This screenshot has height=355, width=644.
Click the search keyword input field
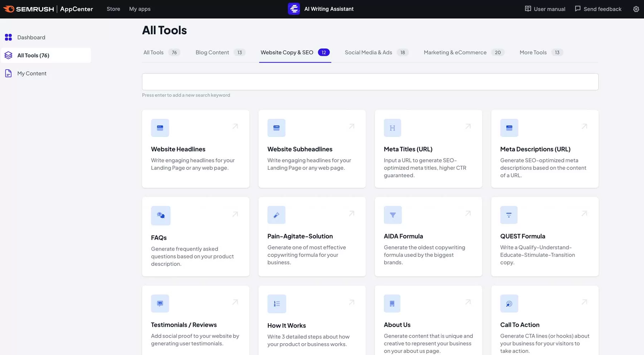click(x=370, y=82)
